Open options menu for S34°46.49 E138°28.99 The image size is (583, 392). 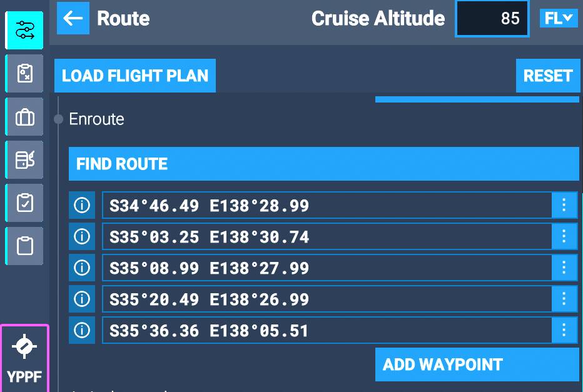click(564, 205)
